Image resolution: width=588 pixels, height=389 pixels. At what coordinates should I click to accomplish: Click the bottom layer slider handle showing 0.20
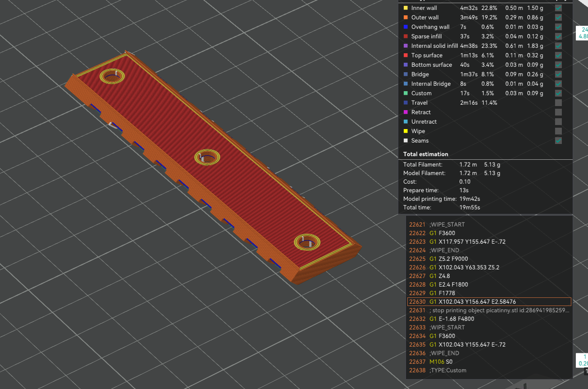point(581,360)
